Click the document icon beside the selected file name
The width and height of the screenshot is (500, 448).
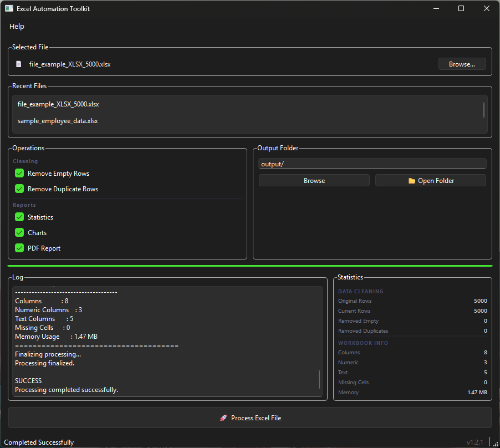pyautogui.click(x=19, y=64)
